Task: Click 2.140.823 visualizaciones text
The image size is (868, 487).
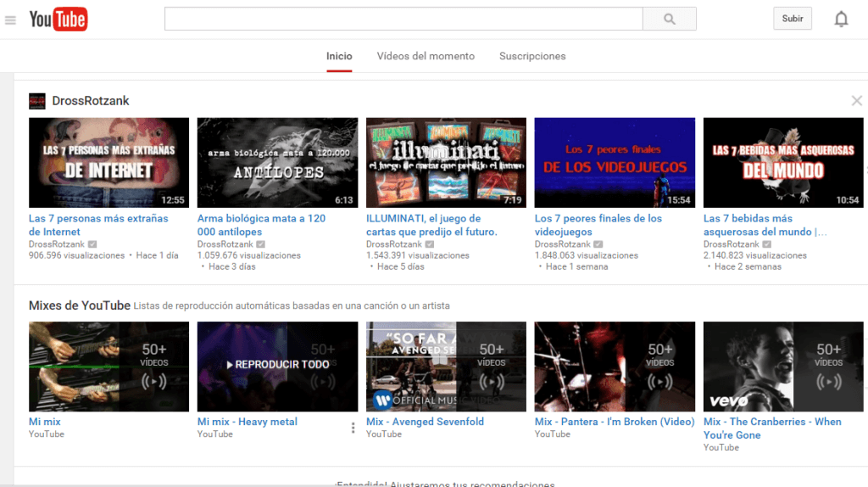Action: click(x=754, y=255)
